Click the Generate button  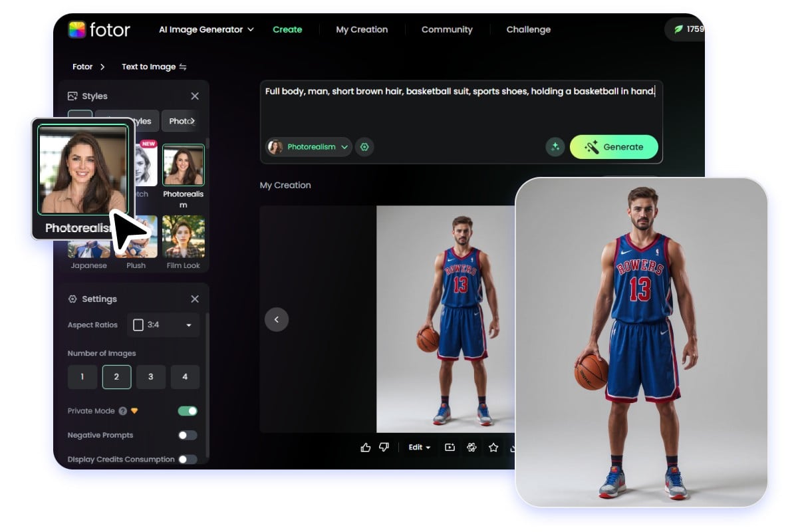pos(613,147)
